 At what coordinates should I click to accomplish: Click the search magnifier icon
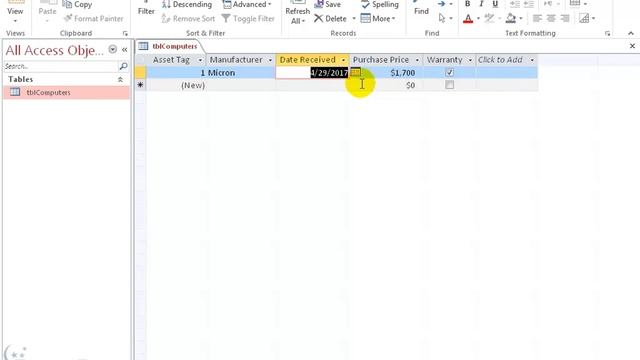pos(123,66)
